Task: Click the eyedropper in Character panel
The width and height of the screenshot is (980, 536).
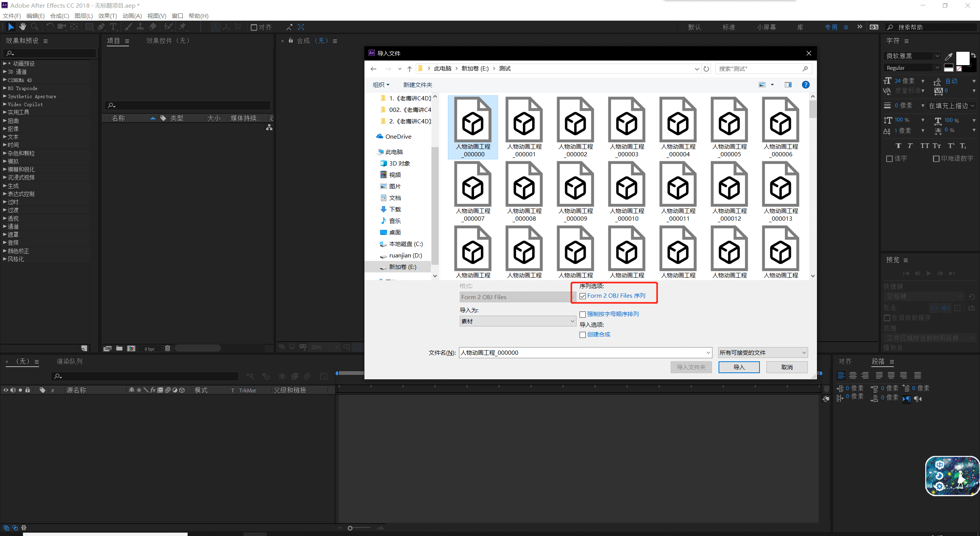Action: pos(949,57)
